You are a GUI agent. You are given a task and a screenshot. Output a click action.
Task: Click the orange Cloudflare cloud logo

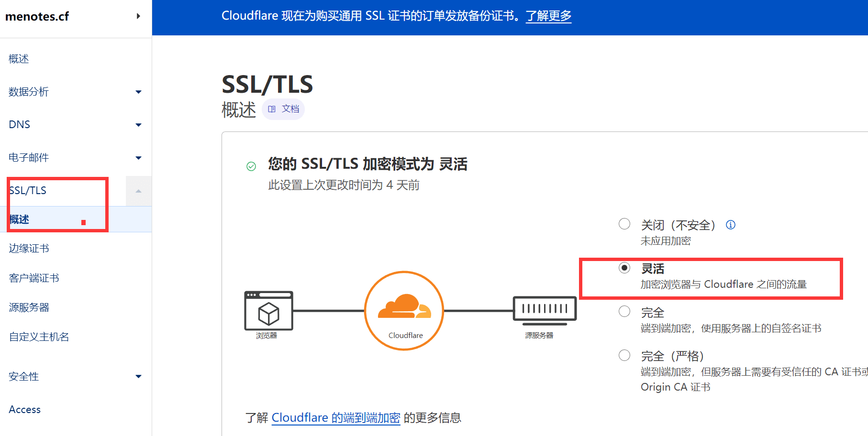tap(404, 307)
